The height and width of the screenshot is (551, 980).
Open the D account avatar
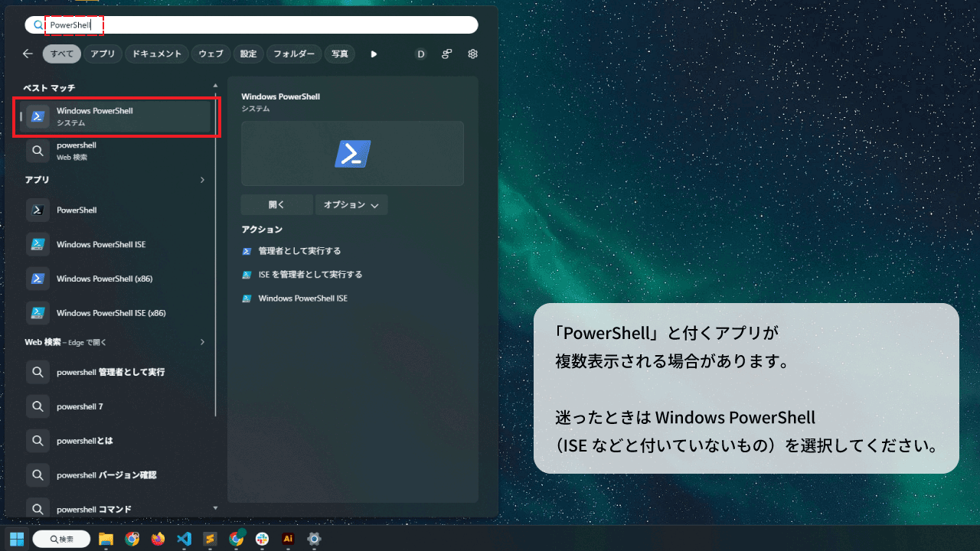420,54
